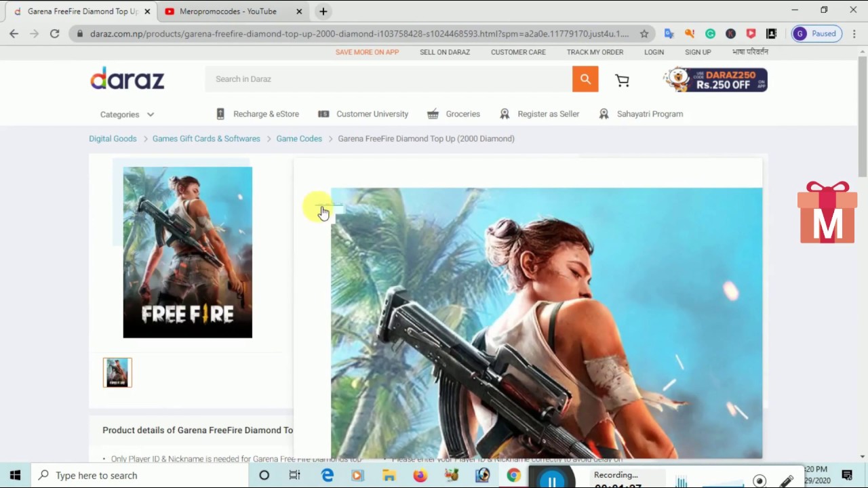The height and width of the screenshot is (488, 868).
Task: Click the orange search button in Daraz
Action: 585,79
